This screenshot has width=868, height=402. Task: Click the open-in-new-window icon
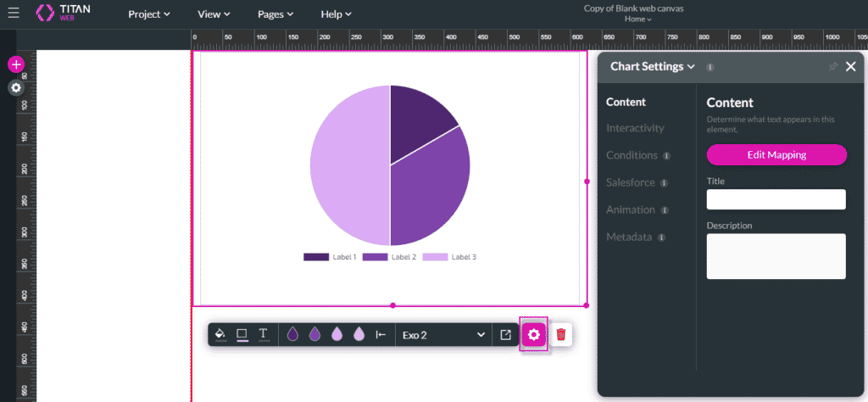pos(505,335)
